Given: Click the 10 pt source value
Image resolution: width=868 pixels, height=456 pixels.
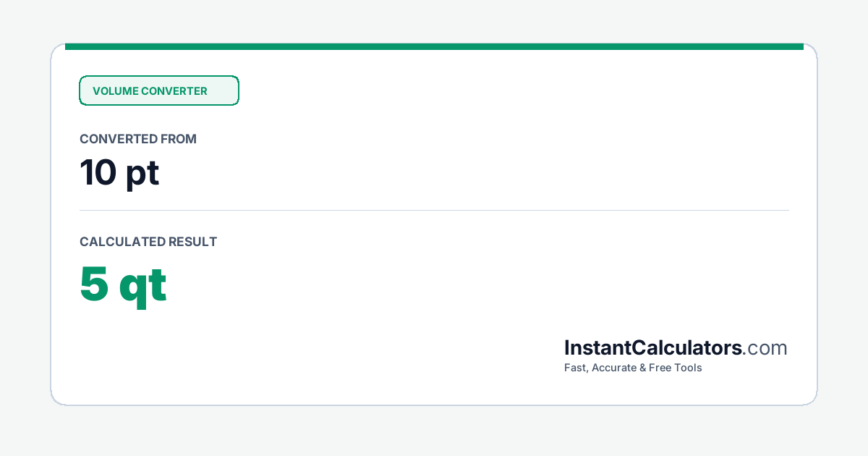Looking at the screenshot, I should [x=119, y=173].
